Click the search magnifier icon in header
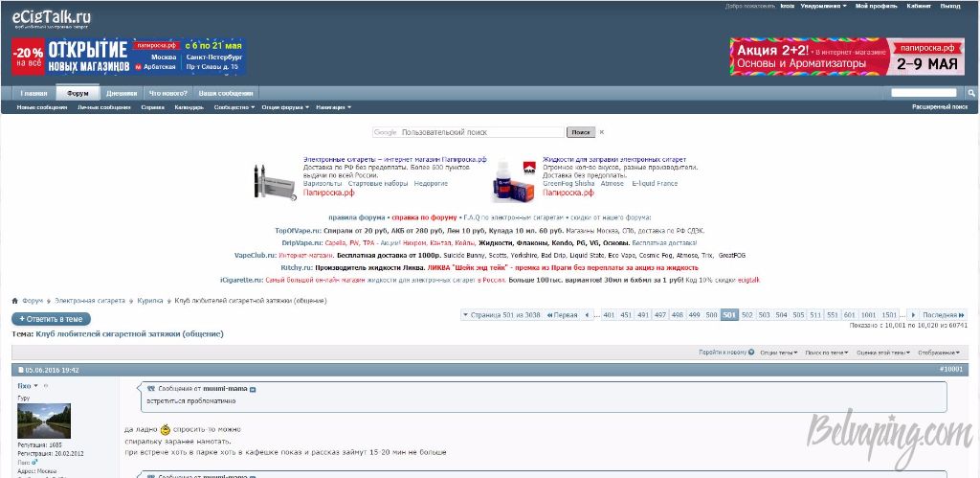 coord(971,93)
